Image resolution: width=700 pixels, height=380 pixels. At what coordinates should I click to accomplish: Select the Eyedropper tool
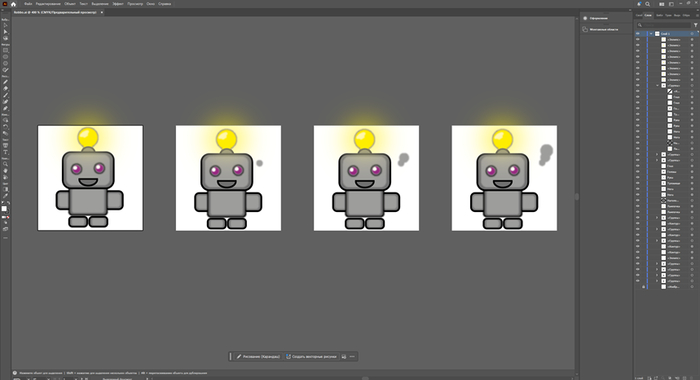[x=5, y=196]
